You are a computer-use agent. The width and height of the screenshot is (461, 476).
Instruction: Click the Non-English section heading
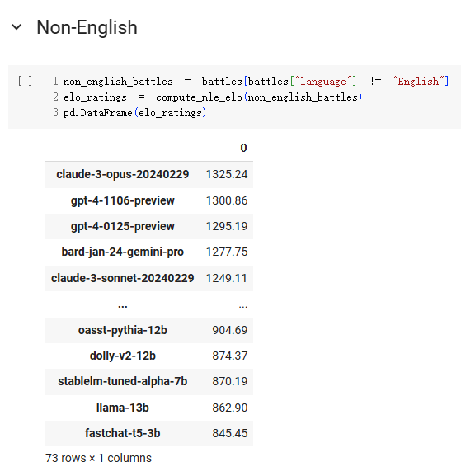coord(87,27)
